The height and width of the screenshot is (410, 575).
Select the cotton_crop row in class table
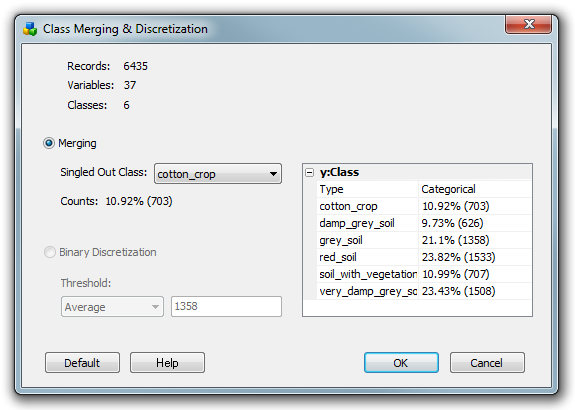(424, 206)
